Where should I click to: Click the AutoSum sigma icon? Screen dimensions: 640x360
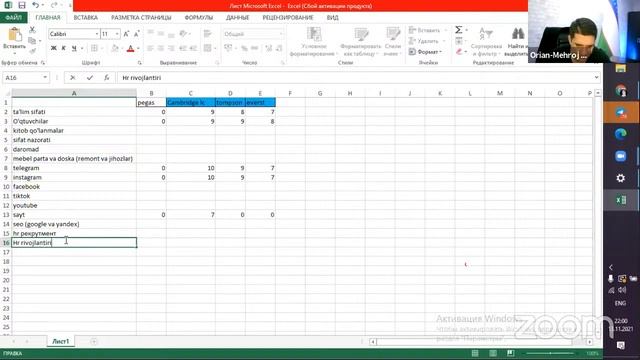pyautogui.click(x=459, y=30)
